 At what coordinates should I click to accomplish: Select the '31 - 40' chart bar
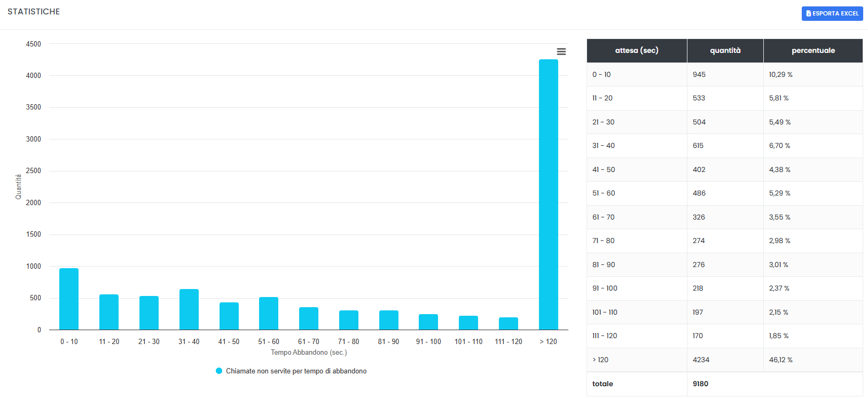189,309
